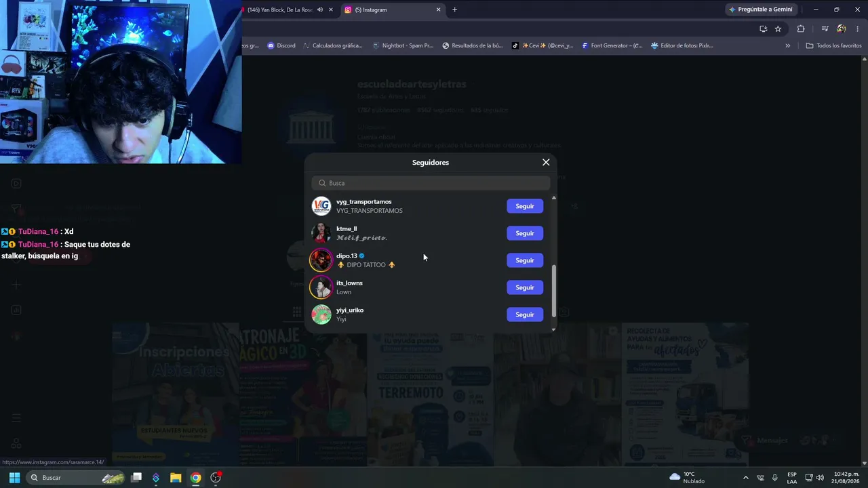868x488 pixels.
Task: Follow yiyi_uriko with the Seguir button
Action: pyautogui.click(x=525, y=314)
